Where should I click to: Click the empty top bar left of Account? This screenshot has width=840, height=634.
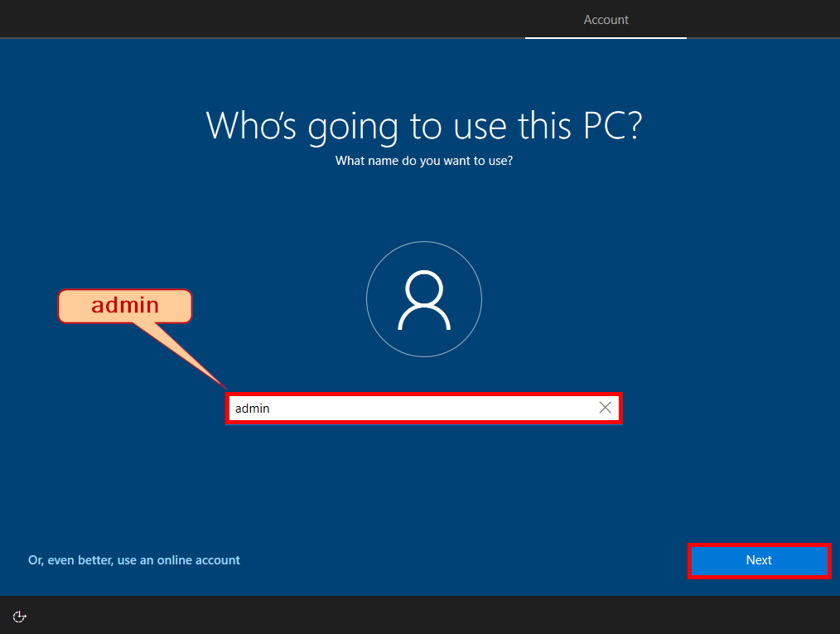click(x=249, y=19)
